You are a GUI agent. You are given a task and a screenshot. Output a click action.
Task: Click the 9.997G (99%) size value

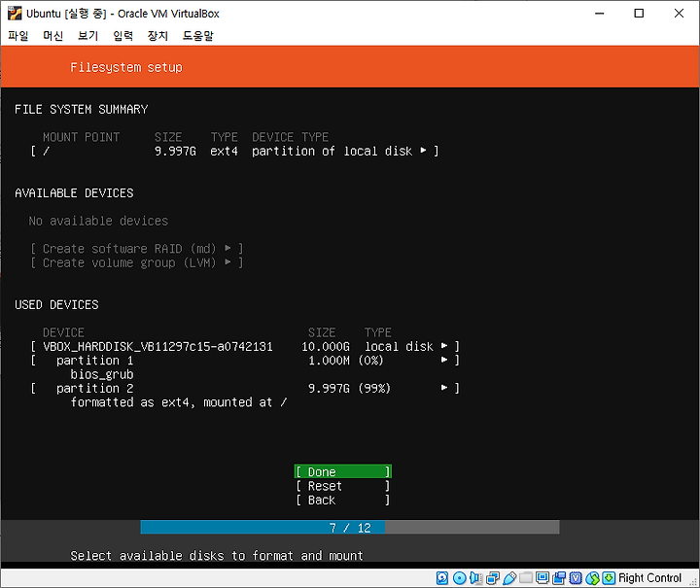click(x=349, y=389)
